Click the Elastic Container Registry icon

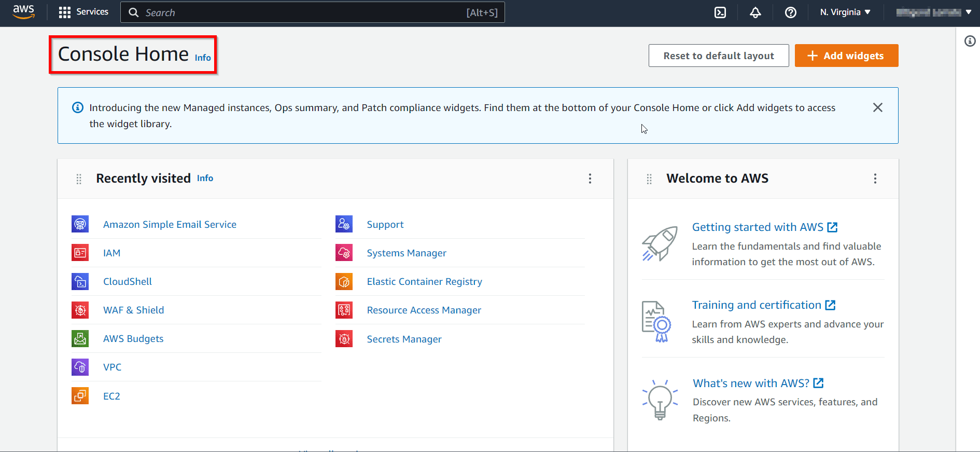coord(344,281)
